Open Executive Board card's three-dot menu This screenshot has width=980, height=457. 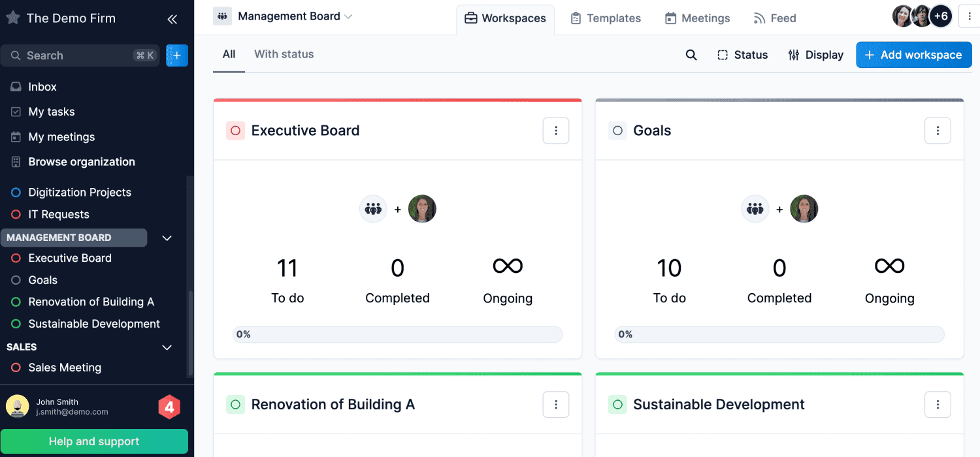555,131
